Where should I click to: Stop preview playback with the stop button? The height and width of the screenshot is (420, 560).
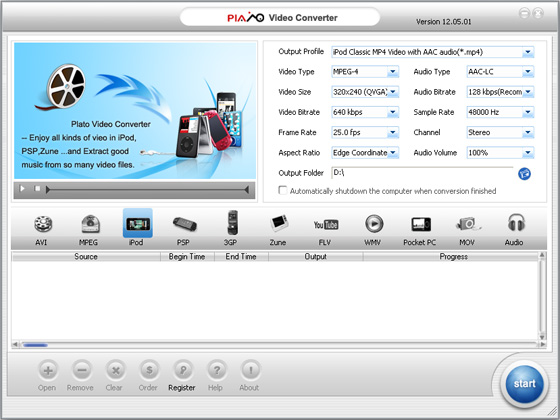point(37,188)
